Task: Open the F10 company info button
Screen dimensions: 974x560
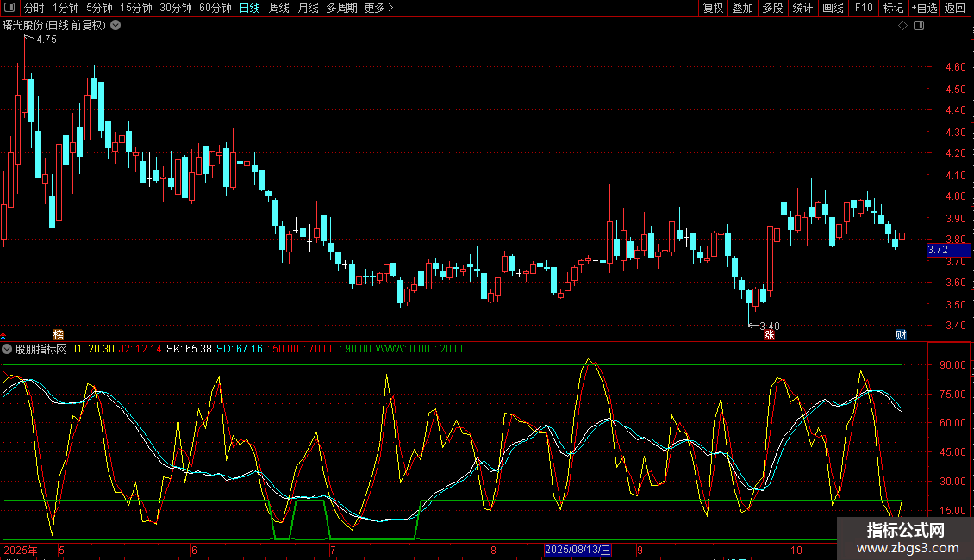Action: (x=863, y=9)
